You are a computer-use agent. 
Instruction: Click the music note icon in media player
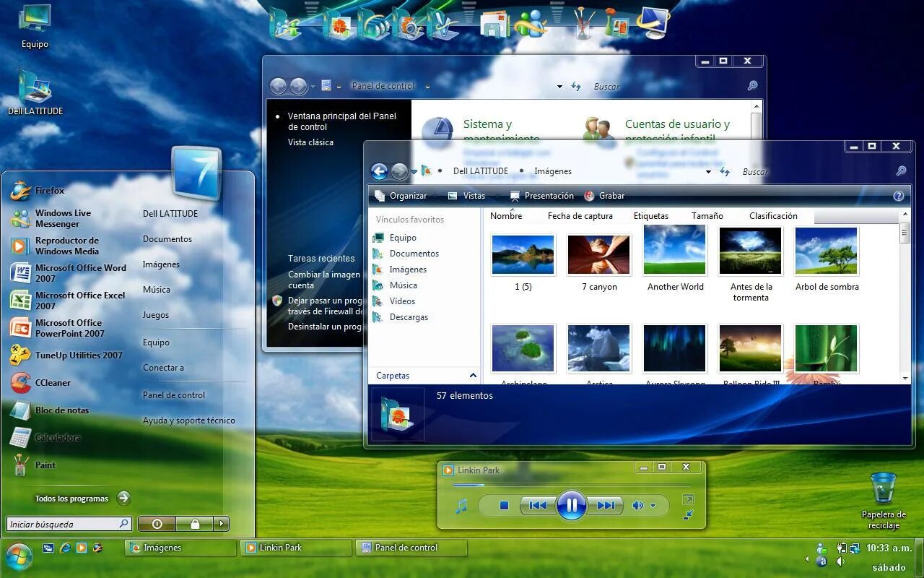pos(461,506)
